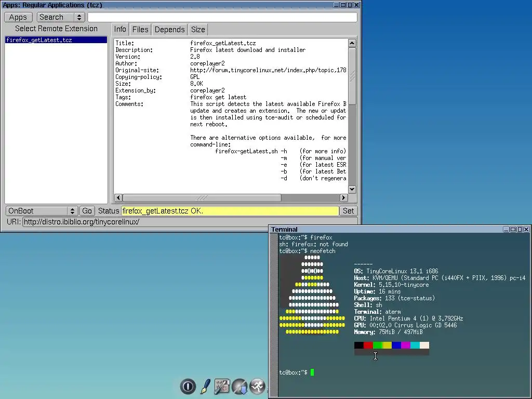Select firefox_getLatest.tcz in extension list
This screenshot has height=399, width=532.
[56, 40]
